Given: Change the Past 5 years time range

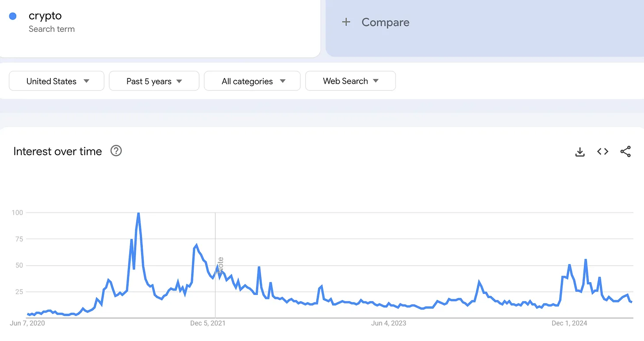Looking at the screenshot, I should coord(154,81).
